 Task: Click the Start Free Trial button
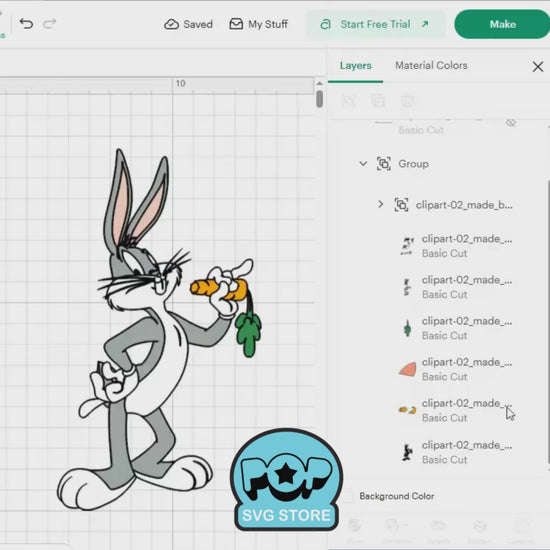[376, 24]
